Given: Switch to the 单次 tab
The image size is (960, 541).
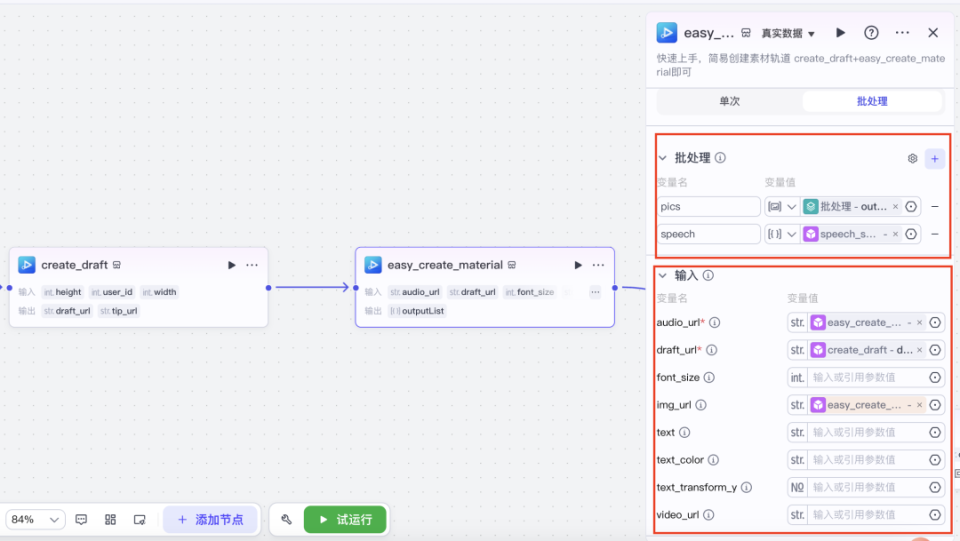Looking at the screenshot, I should pyautogui.click(x=729, y=101).
